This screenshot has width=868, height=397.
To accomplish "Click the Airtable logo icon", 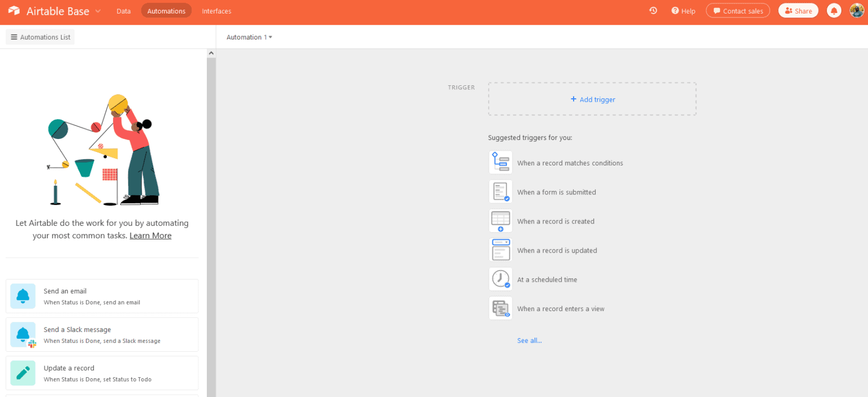I will coord(14,10).
